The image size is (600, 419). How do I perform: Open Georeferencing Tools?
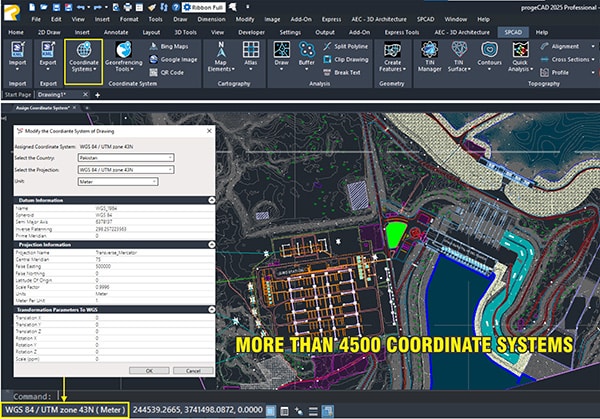[124, 57]
